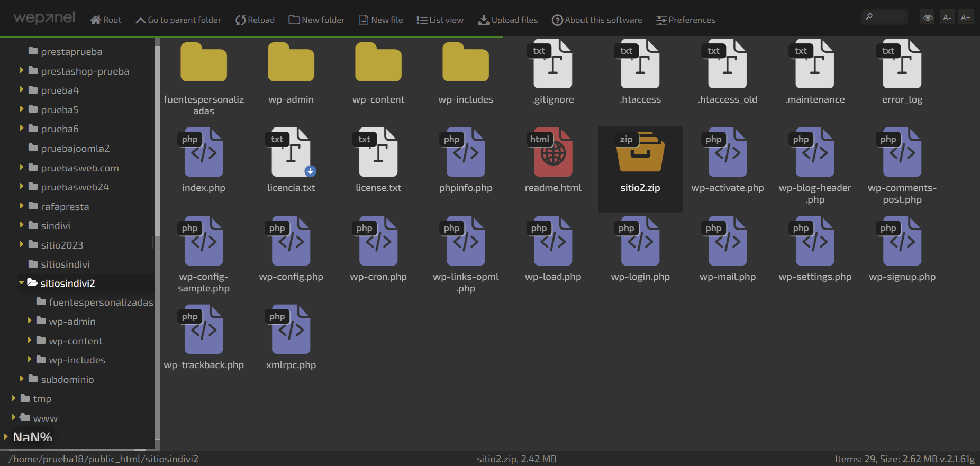Open the readme.html file icon
The image size is (980, 466).
pyautogui.click(x=552, y=153)
